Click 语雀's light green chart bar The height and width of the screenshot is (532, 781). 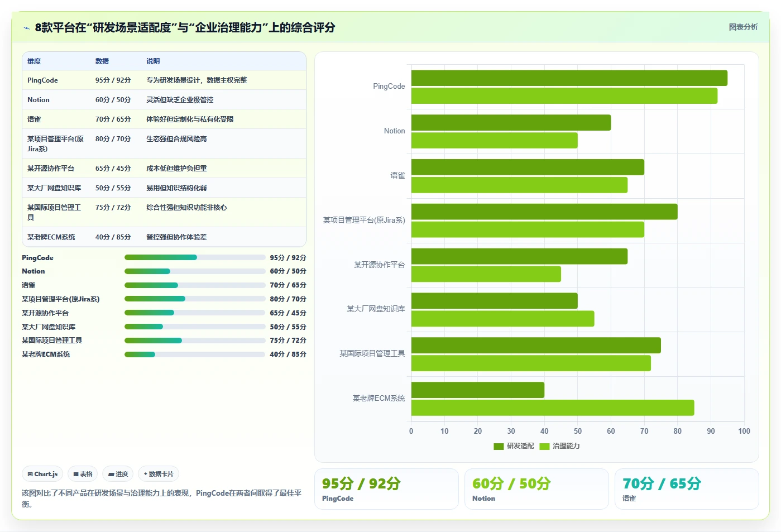(x=519, y=185)
